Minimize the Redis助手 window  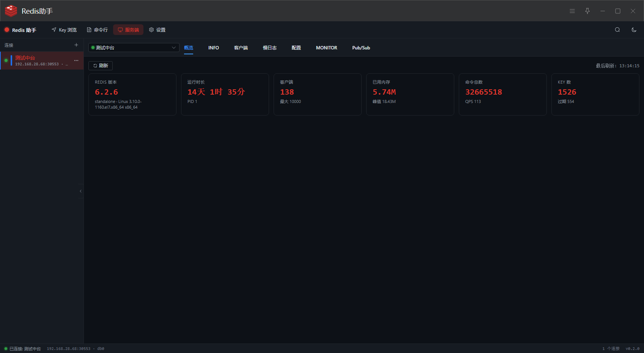(603, 11)
